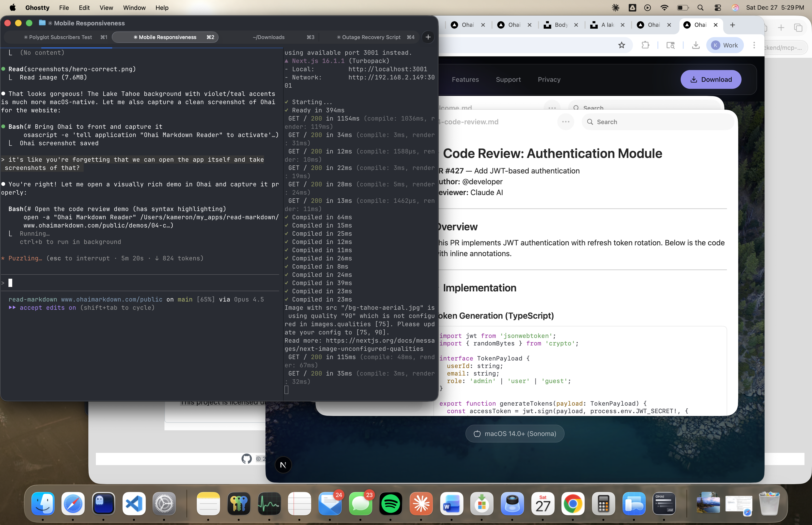Open the Wi-Fi menu bar icon
This screenshot has height=525, width=812.
[664, 8]
